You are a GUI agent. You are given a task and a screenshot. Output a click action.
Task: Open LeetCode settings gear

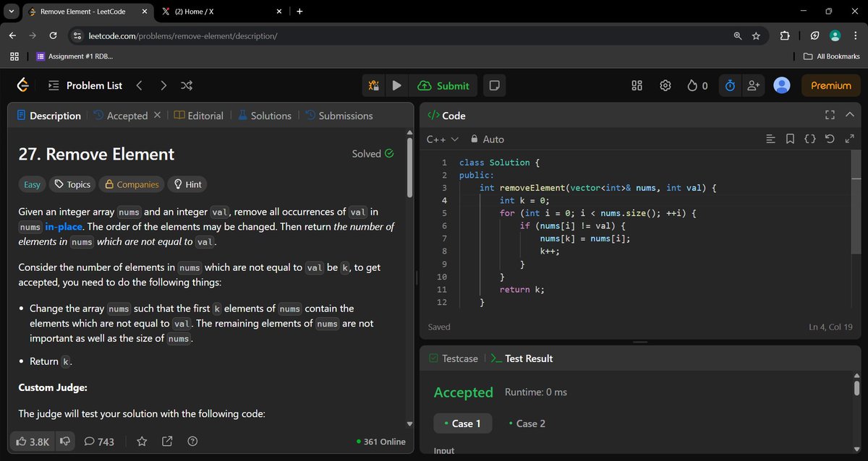(x=665, y=85)
